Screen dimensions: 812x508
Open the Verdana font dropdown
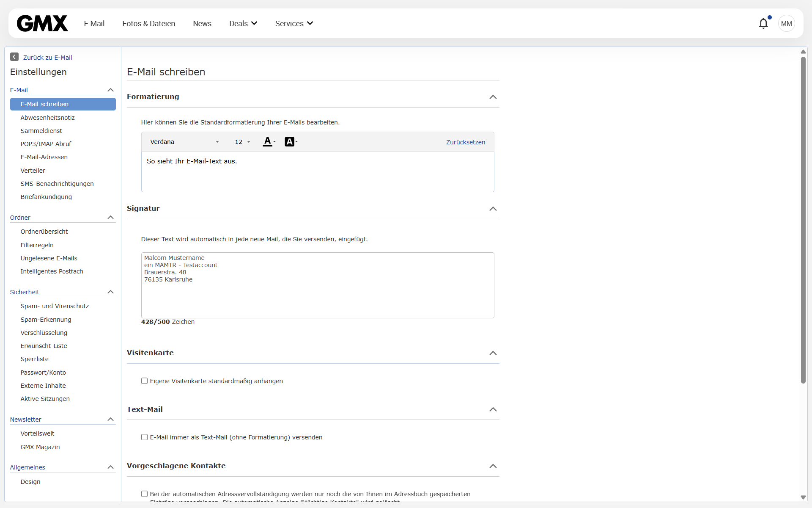184,142
